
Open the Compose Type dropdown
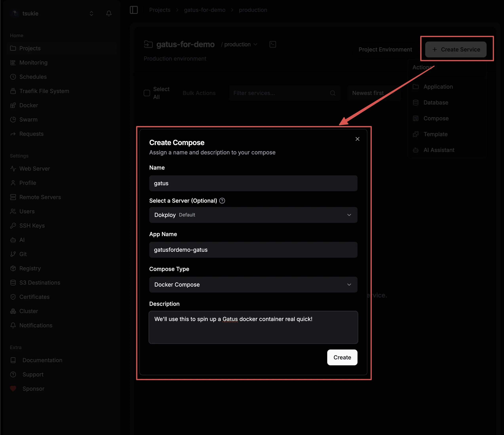coord(253,284)
